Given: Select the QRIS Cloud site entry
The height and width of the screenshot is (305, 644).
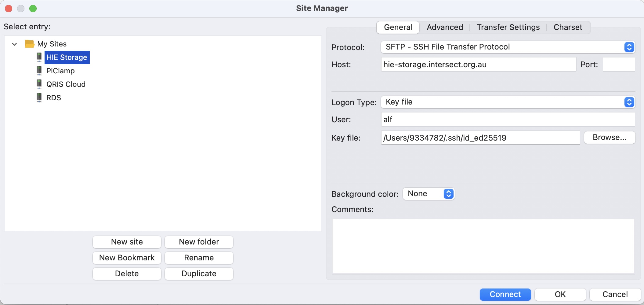Looking at the screenshot, I should [x=66, y=84].
